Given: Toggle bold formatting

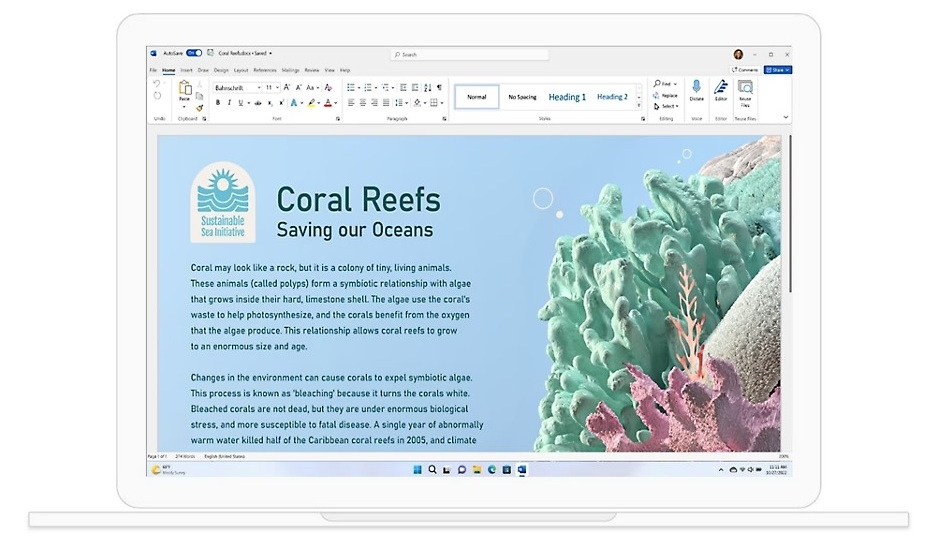Looking at the screenshot, I should (218, 102).
